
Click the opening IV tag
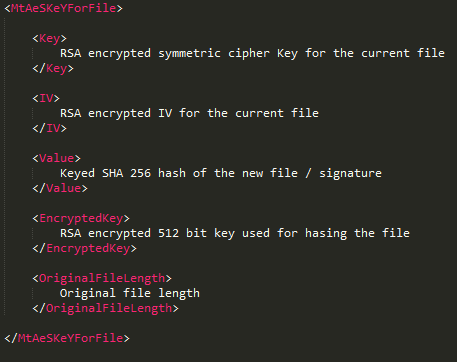[x=46, y=98]
